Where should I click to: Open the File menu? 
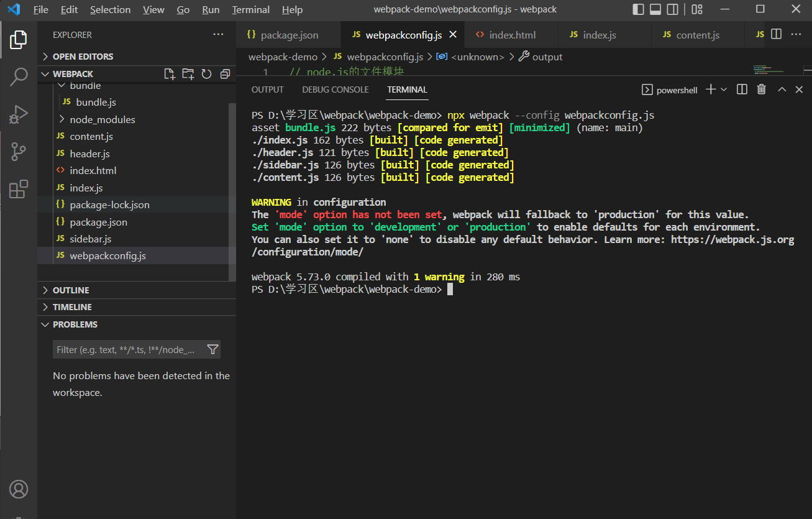41,10
